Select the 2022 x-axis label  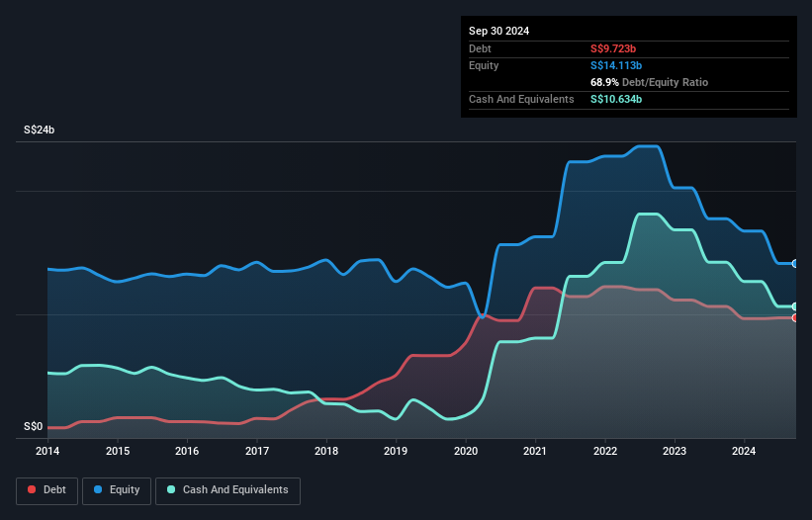(x=605, y=451)
